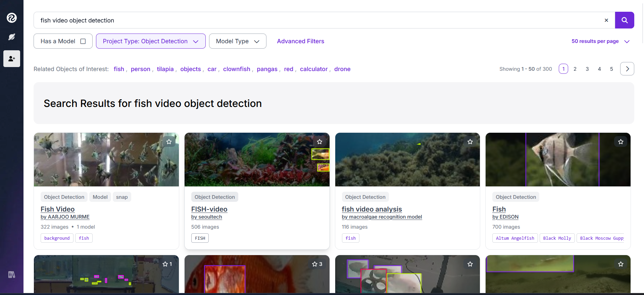Go to results page 5
Image resolution: width=644 pixels, height=295 pixels.
[611, 69]
